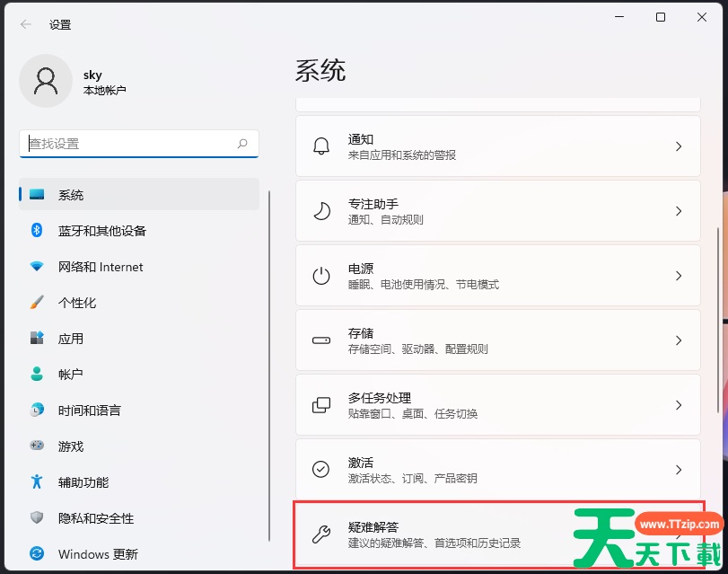Click the overlapping windows icon for 多任务处理

[321, 405]
